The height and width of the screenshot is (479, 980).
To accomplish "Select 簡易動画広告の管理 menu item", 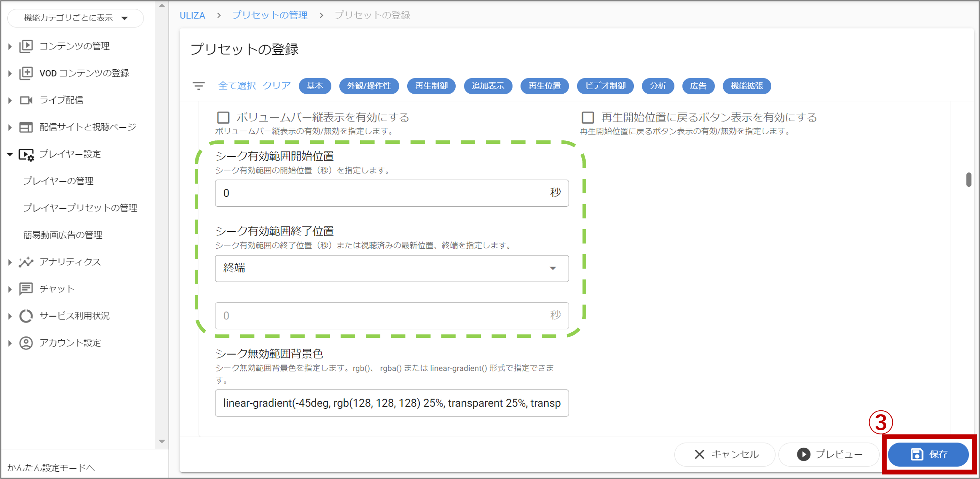I will coord(63,235).
